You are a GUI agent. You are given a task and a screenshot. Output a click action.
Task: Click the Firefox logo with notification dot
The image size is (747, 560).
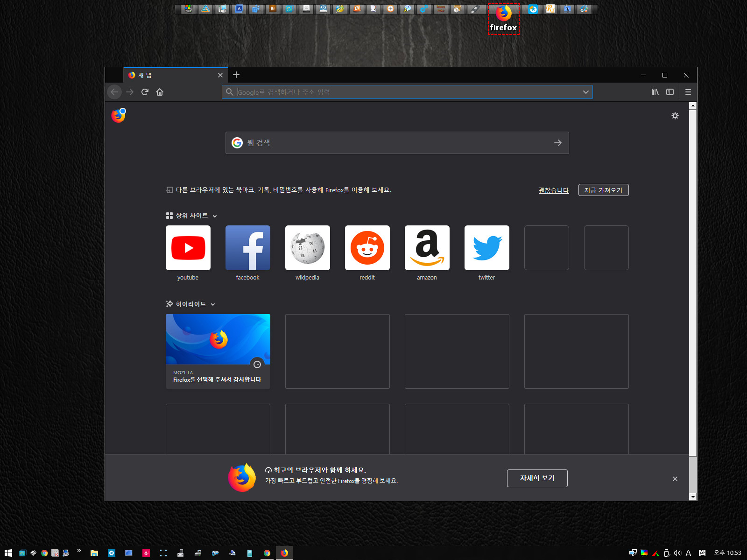coord(119,115)
